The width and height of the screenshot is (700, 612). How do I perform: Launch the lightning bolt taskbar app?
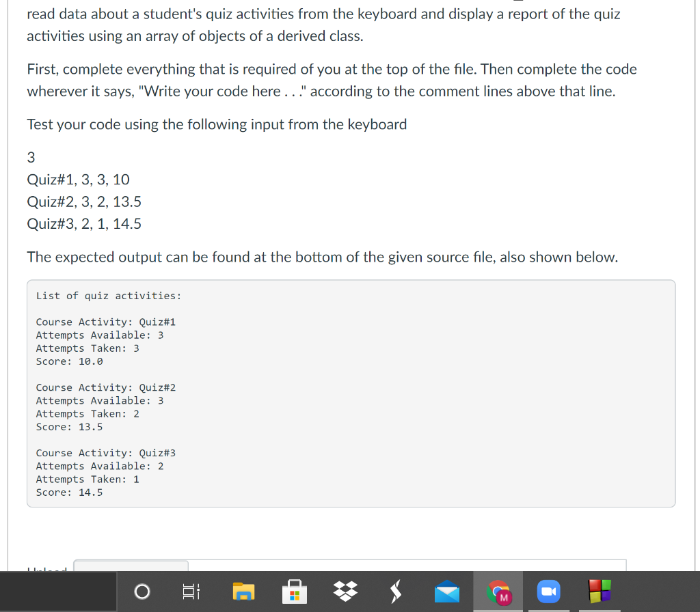(x=396, y=592)
